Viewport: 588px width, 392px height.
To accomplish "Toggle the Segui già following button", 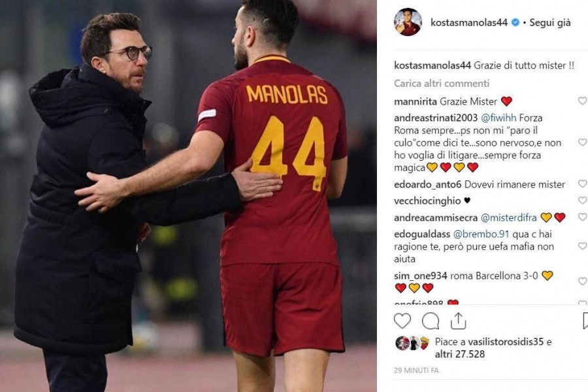I will point(549,22).
